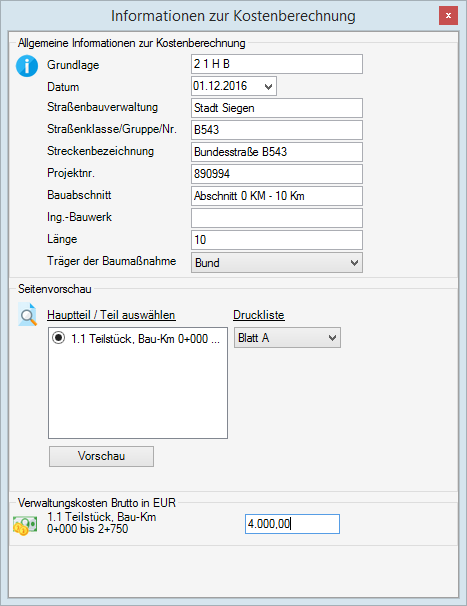Click the Datum label
The width and height of the screenshot is (467, 606).
[63, 87]
